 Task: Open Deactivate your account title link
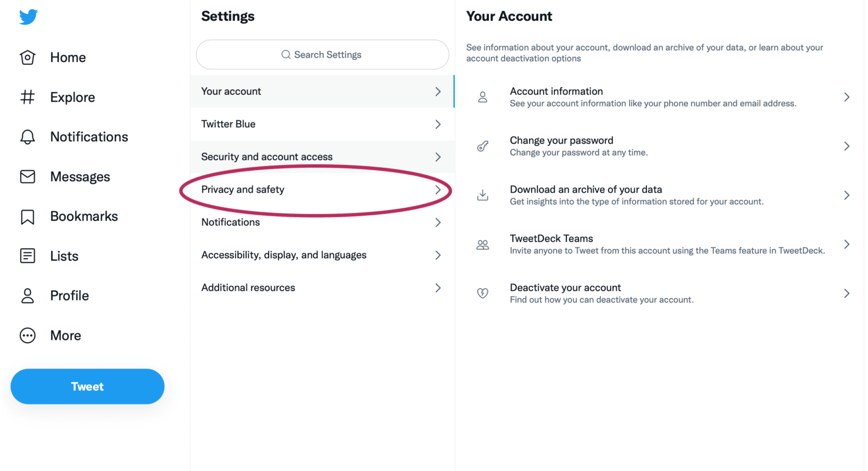coord(565,288)
